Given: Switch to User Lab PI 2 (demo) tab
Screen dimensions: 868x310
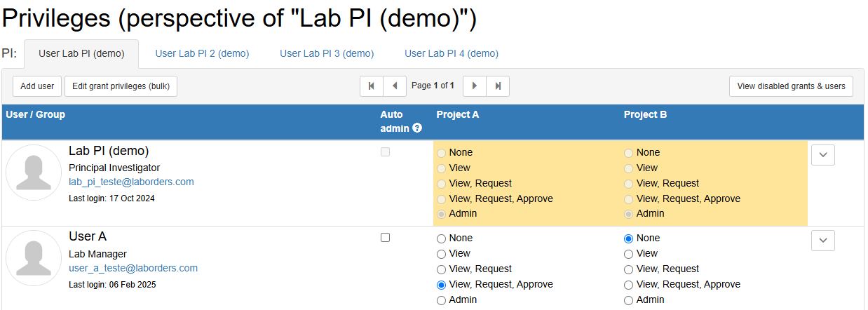Looking at the screenshot, I should pos(202,53).
